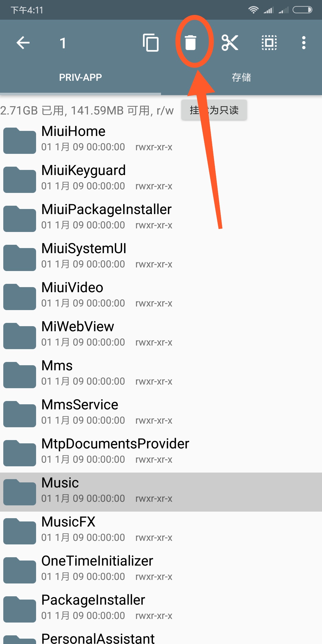This screenshot has height=644, width=322.
Task: Tap the scissors cut icon
Action: (x=230, y=43)
